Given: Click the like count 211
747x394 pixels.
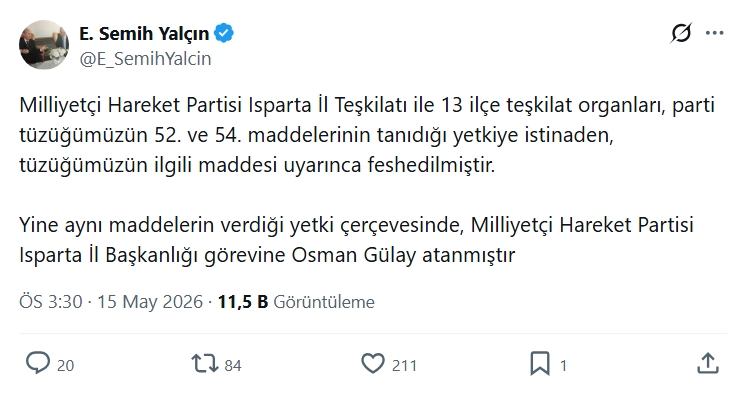Looking at the screenshot, I should coord(404,365).
